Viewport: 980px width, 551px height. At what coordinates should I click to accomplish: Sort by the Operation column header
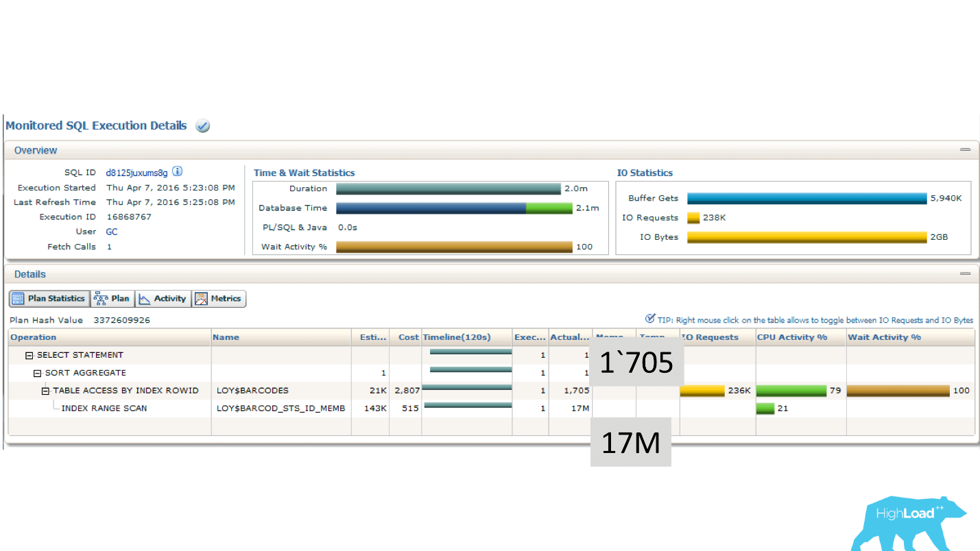pyautogui.click(x=110, y=337)
